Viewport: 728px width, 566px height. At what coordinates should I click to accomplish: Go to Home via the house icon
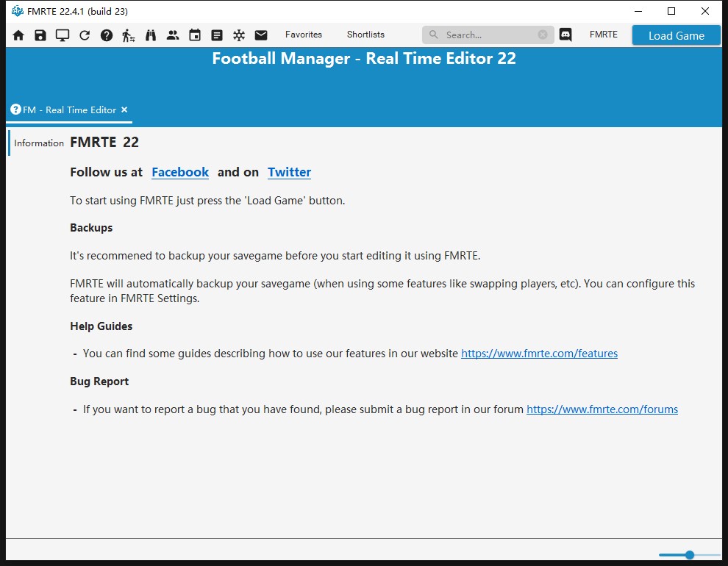pos(18,35)
